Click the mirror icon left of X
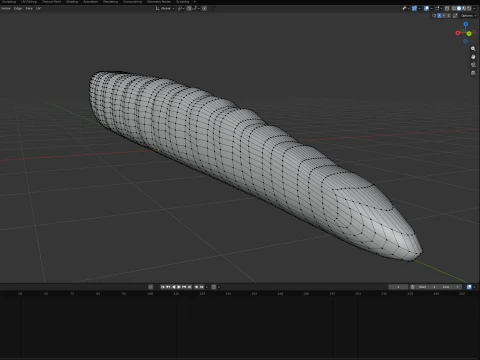 [434, 15]
